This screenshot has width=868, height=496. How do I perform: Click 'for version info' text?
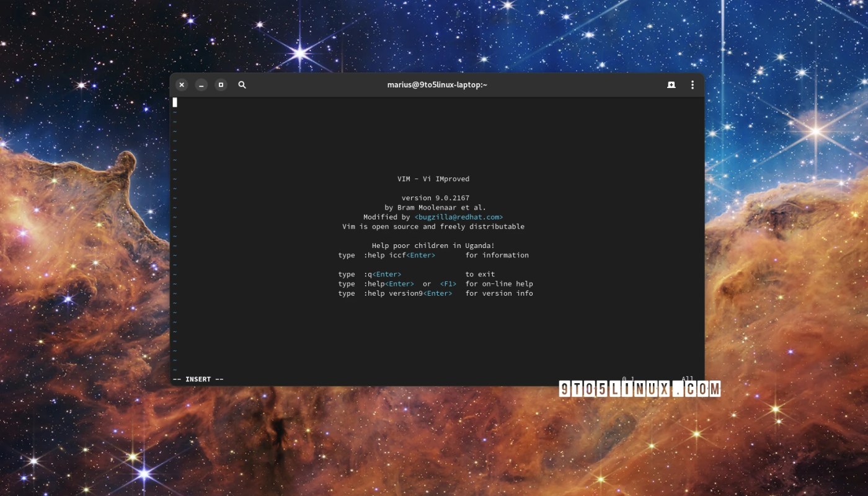click(x=499, y=293)
